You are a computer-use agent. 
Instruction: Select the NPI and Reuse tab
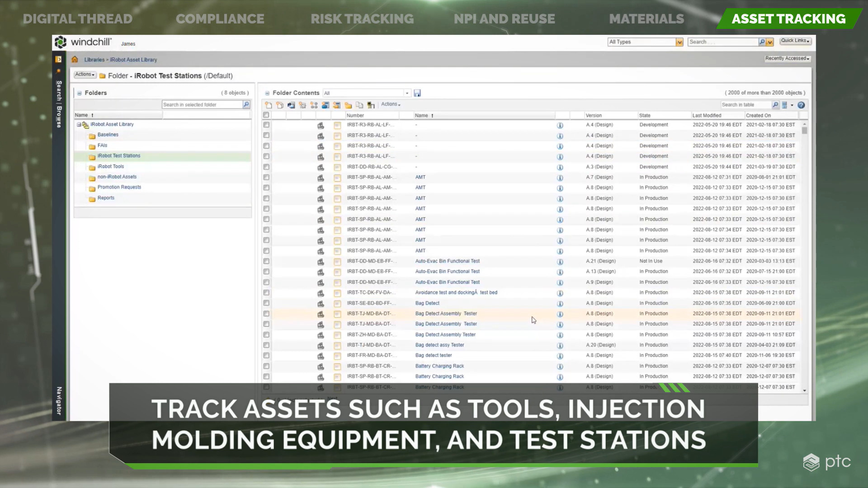[505, 19]
